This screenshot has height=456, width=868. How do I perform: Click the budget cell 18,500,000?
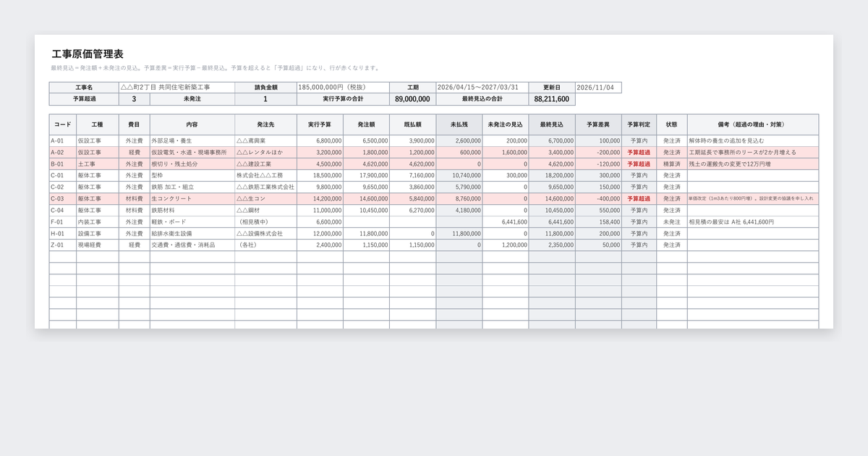[320, 175]
